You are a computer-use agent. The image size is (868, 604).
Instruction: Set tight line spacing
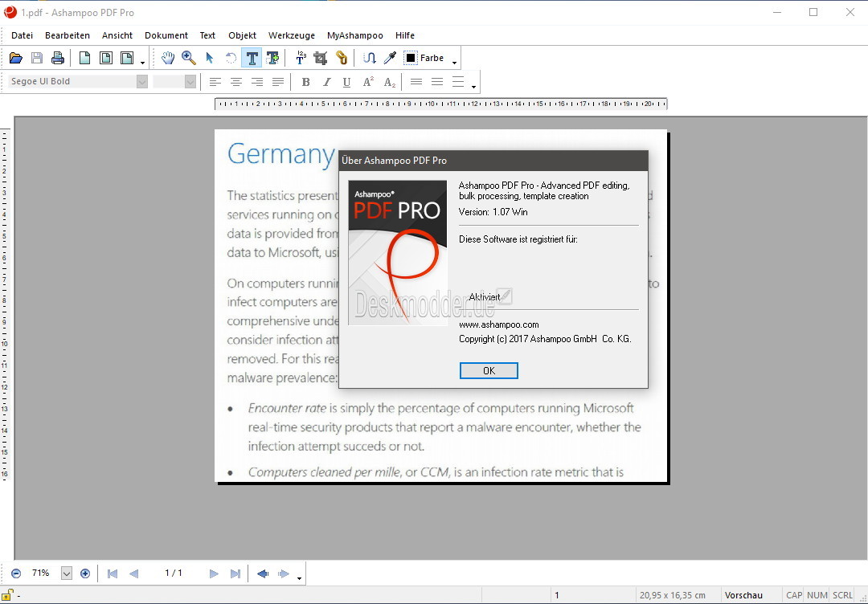pyautogui.click(x=416, y=82)
